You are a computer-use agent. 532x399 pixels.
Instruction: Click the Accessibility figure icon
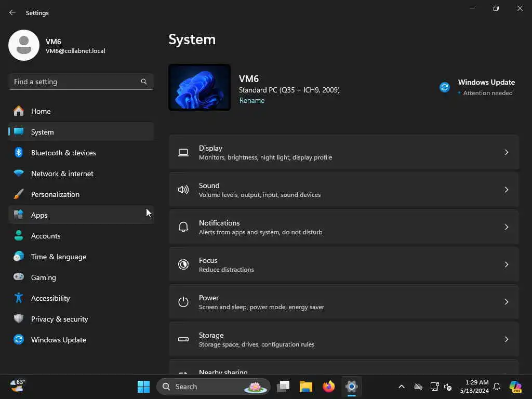coord(19,298)
